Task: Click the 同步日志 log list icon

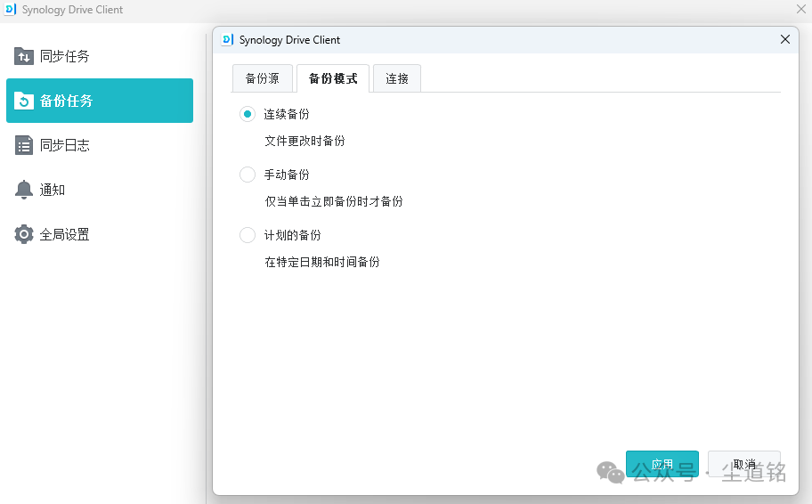Action: 24,145
